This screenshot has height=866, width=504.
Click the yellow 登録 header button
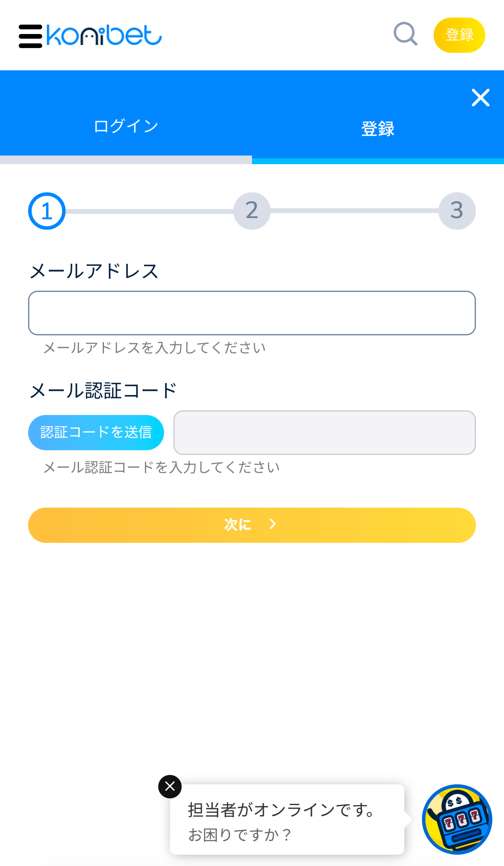tap(459, 35)
